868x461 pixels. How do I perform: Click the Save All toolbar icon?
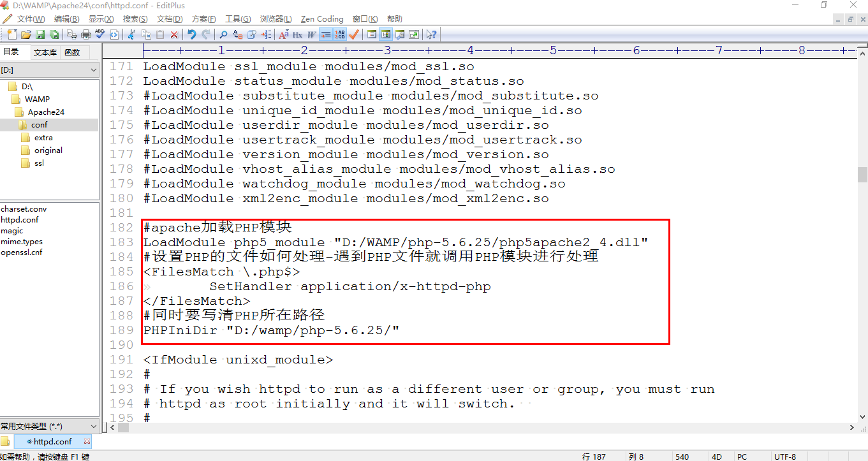pyautogui.click(x=54, y=34)
